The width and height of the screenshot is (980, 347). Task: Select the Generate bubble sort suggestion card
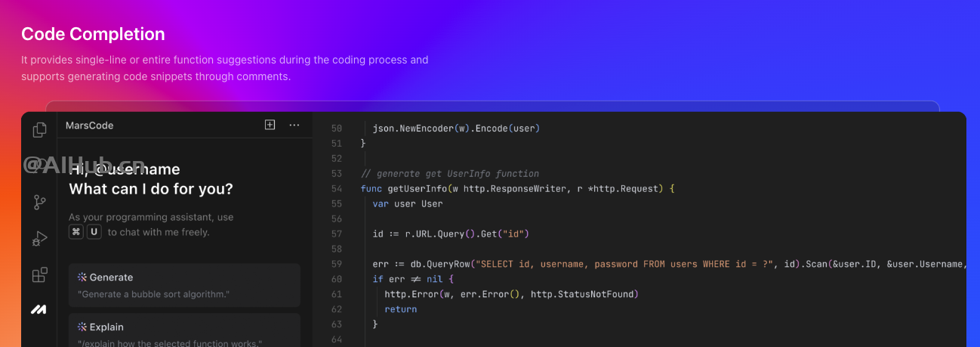click(184, 285)
